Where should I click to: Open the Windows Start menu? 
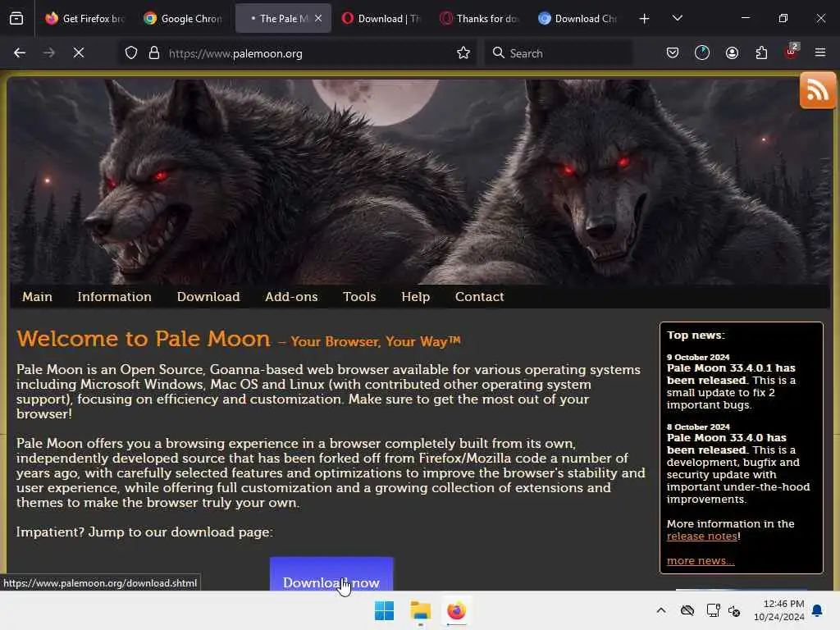[x=384, y=610]
